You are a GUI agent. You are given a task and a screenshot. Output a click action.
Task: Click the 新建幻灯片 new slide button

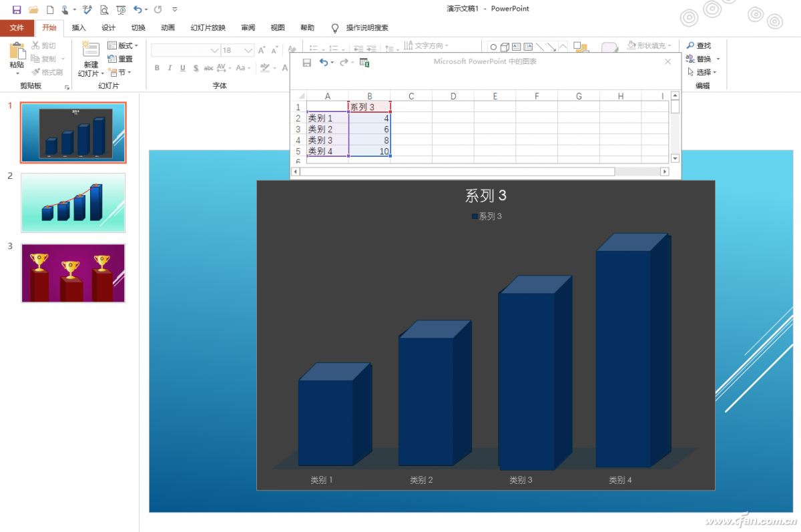coord(91,59)
